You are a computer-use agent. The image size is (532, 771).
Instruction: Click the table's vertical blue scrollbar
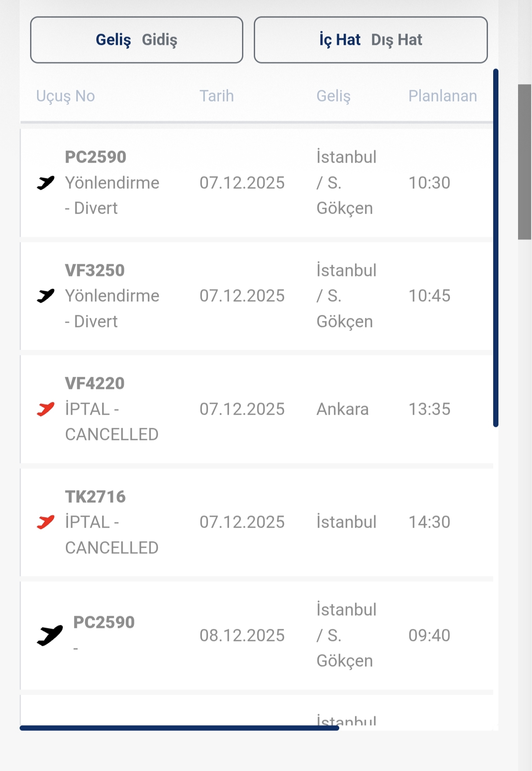(x=496, y=248)
